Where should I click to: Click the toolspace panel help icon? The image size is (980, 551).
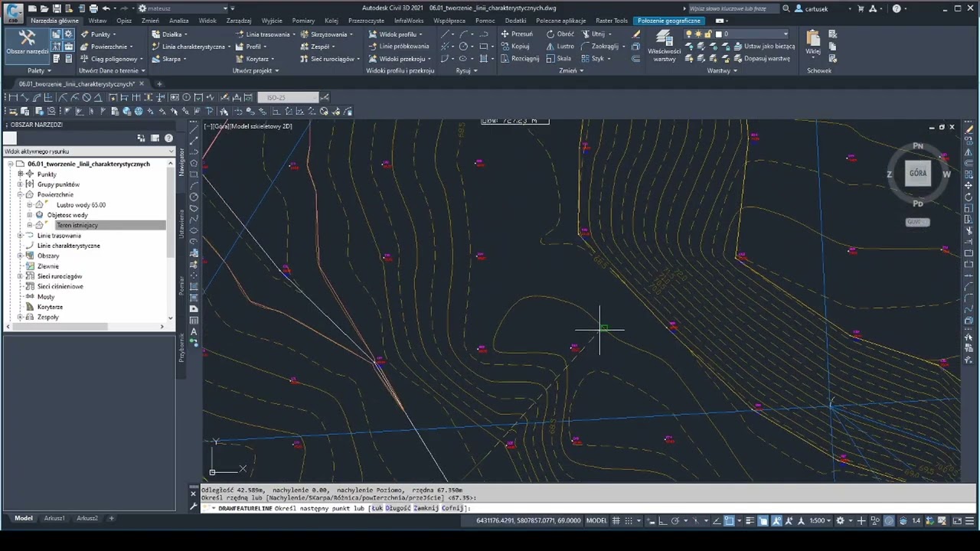(x=168, y=139)
